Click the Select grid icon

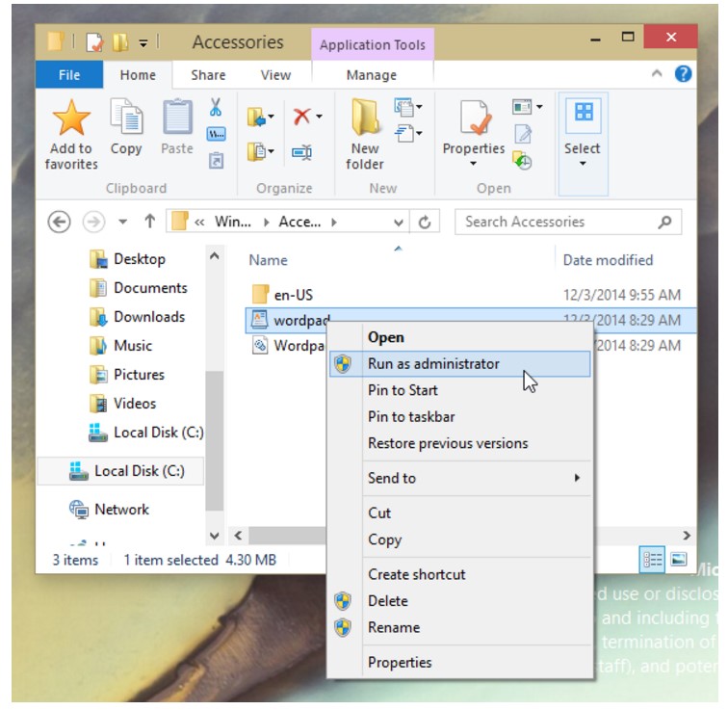tap(584, 112)
